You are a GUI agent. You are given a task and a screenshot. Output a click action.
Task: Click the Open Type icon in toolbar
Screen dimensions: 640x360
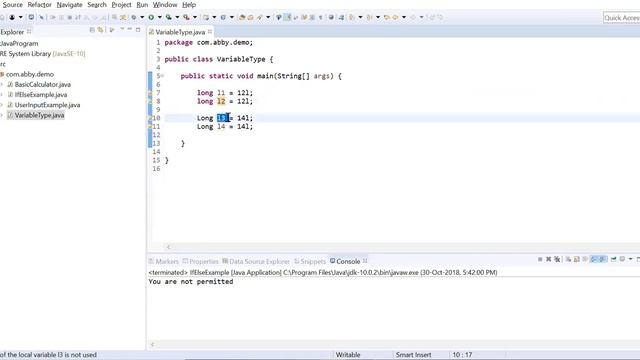242,17
